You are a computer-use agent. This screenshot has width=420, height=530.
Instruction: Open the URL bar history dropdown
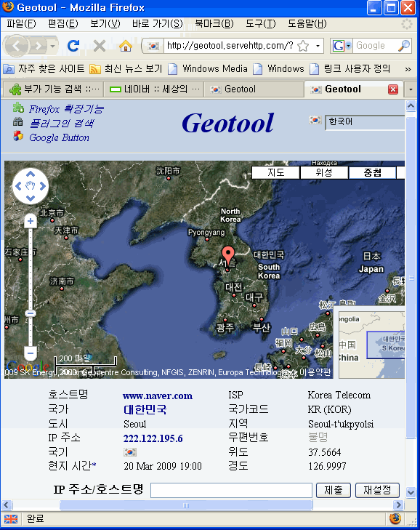coord(318,46)
